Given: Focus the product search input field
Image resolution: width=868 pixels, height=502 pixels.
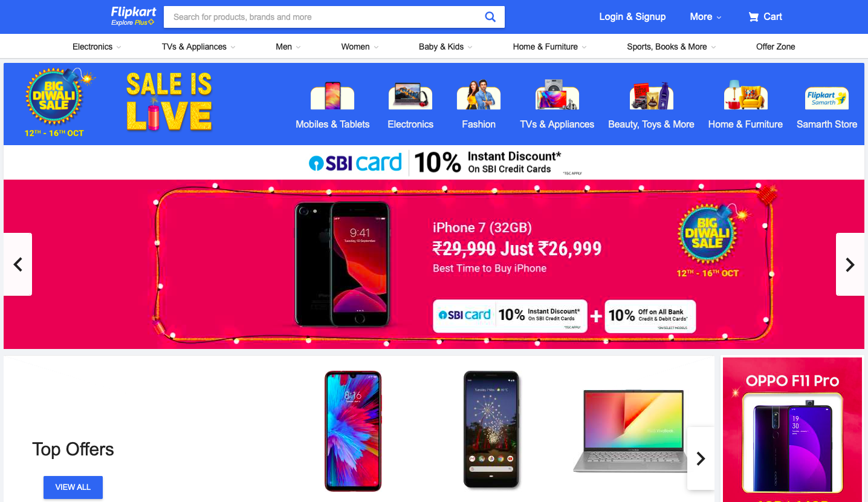Looking at the screenshot, I should pyautogui.click(x=323, y=17).
